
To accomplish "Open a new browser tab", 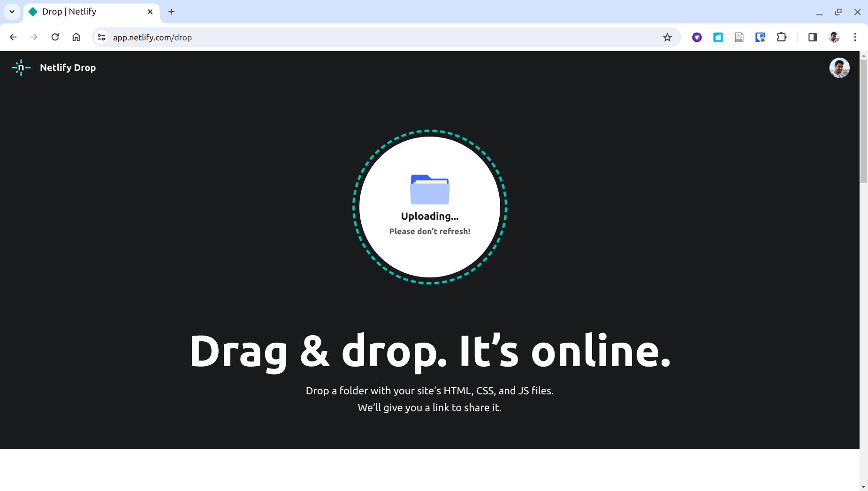I will (171, 12).
